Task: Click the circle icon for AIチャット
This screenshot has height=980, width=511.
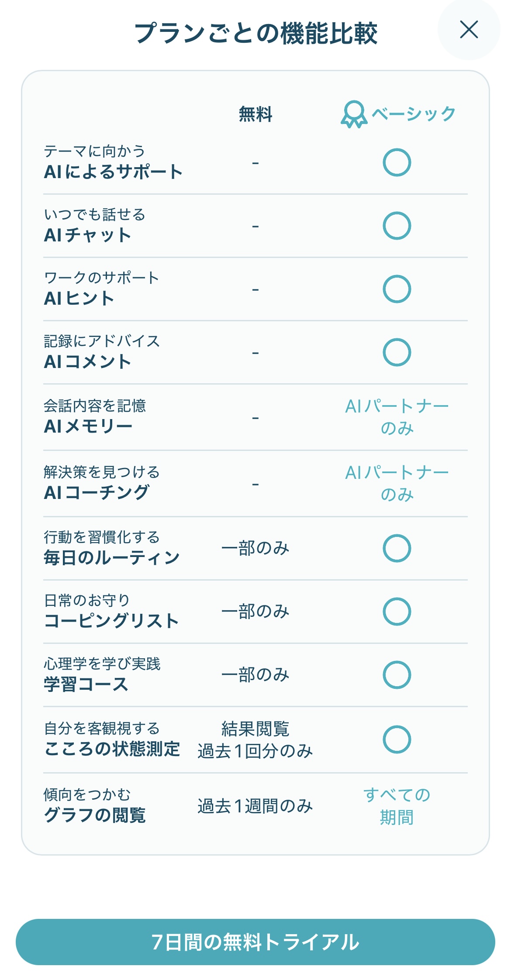Action: pyautogui.click(x=397, y=226)
